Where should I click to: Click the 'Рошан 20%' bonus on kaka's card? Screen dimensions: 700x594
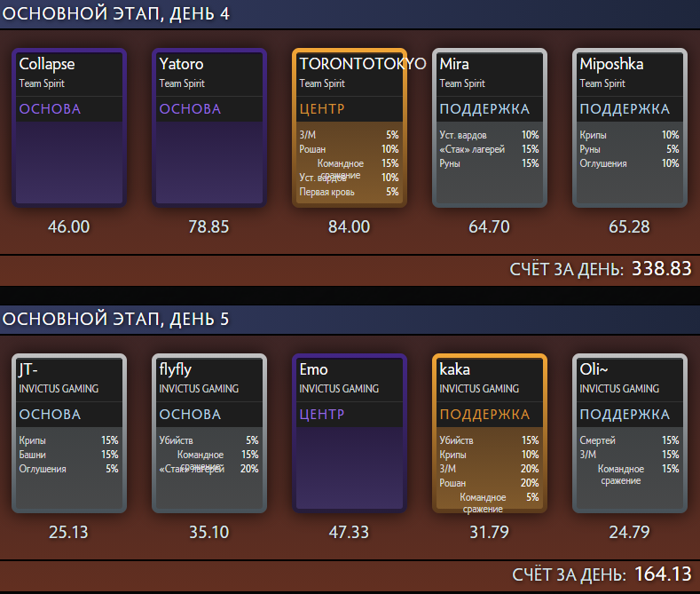489,483
